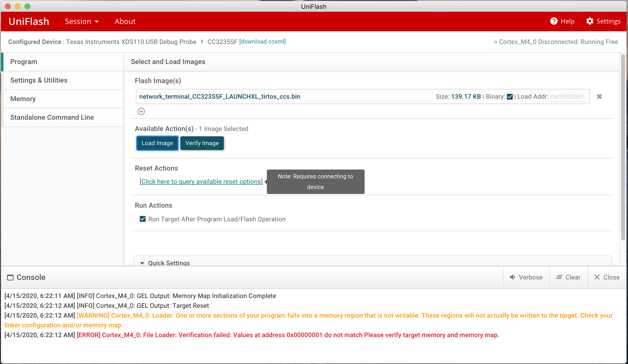
Task: Open Settings via the gear icon
Action: pyautogui.click(x=589, y=21)
